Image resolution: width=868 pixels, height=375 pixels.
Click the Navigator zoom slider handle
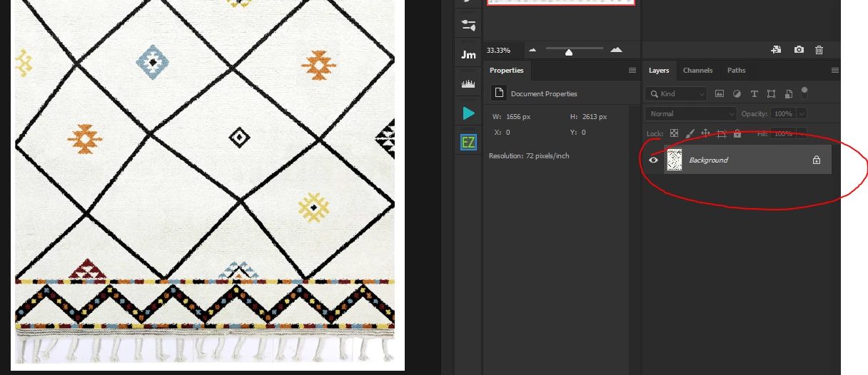[569, 51]
